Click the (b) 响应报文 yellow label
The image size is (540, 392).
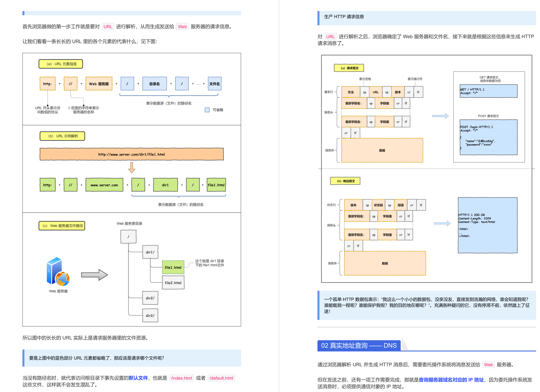point(345,181)
